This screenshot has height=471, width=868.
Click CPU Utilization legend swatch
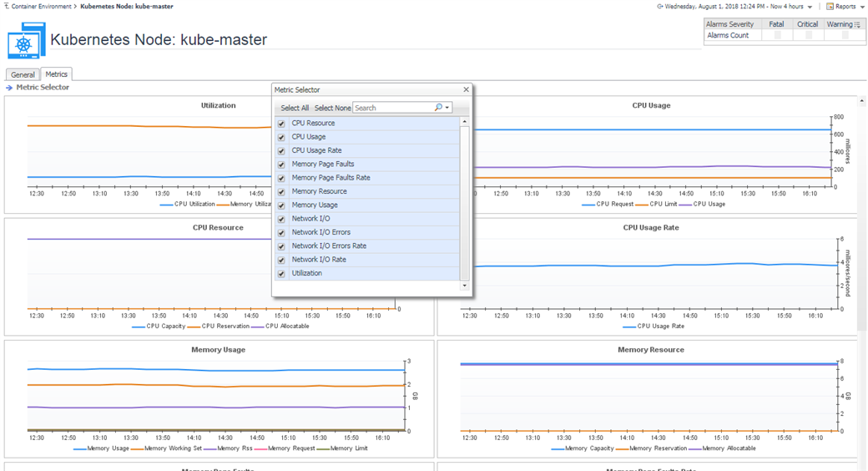point(166,205)
